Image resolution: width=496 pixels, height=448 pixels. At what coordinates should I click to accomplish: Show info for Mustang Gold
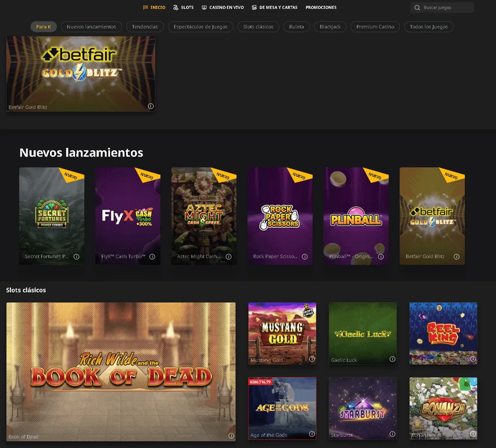click(x=311, y=359)
